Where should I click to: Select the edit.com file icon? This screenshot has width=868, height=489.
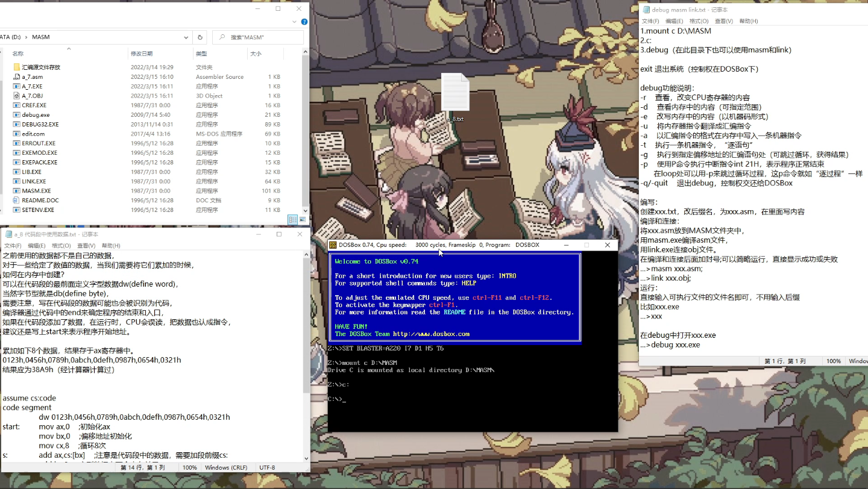click(17, 134)
